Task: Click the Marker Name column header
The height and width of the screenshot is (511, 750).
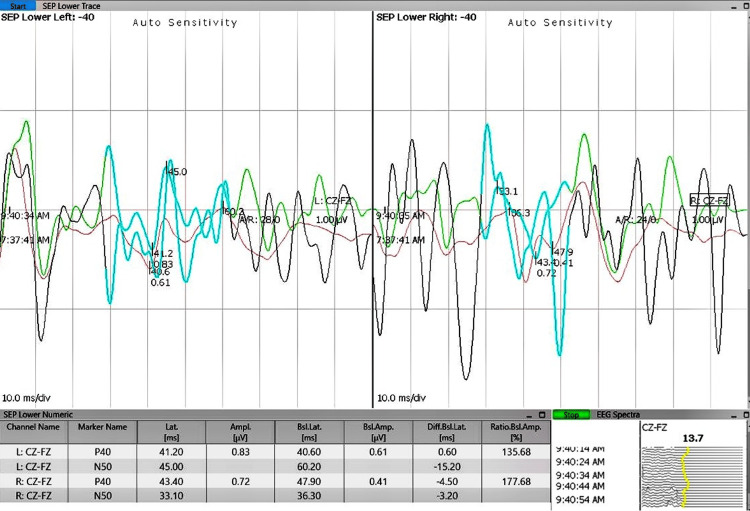Action: [x=102, y=432]
